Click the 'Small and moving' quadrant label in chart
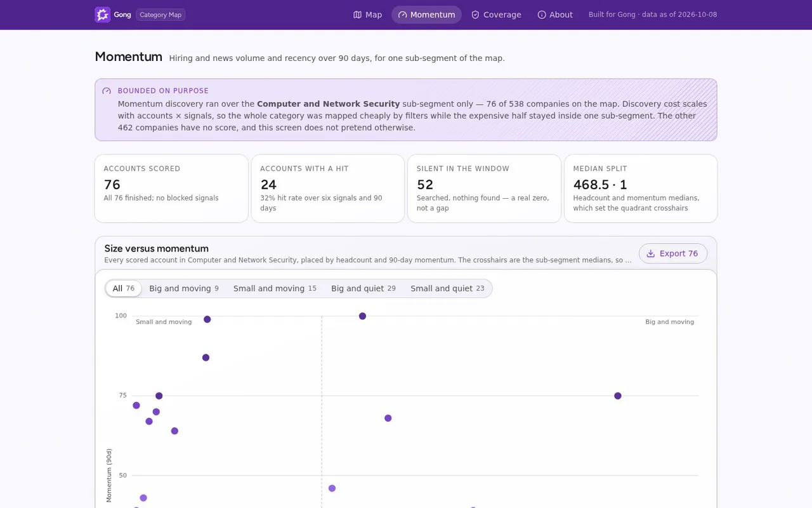 click(x=164, y=322)
